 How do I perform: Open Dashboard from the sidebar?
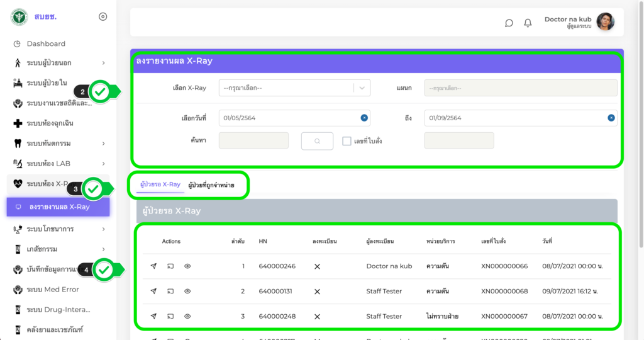click(46, 43)
